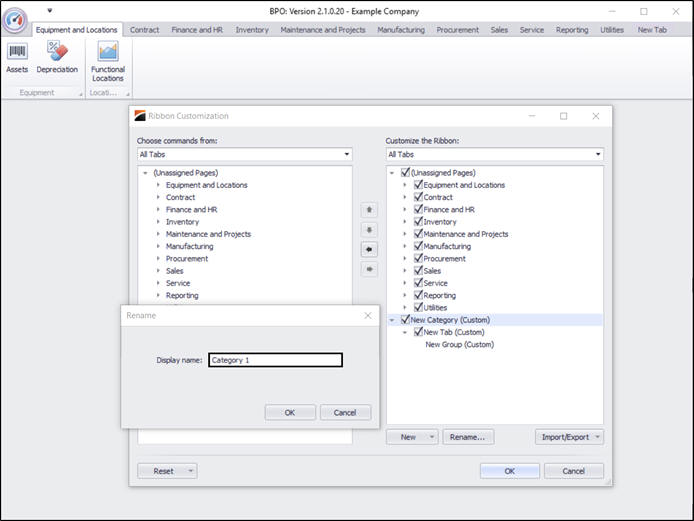Image resolution: width=694 pixels, height=521 pixels.
Task: Click the move up arrow button
Action: tap(369, 209)
